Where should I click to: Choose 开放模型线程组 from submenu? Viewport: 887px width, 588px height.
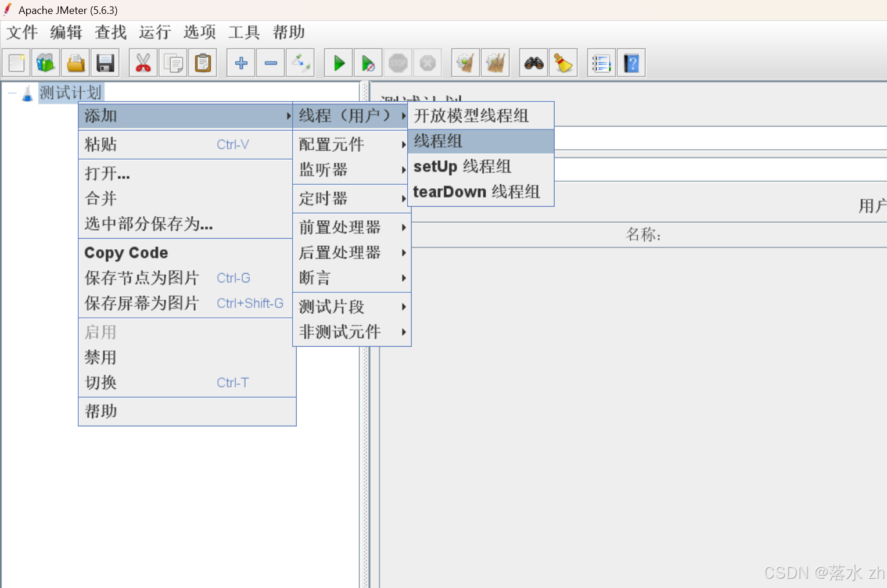click(481, 116)
